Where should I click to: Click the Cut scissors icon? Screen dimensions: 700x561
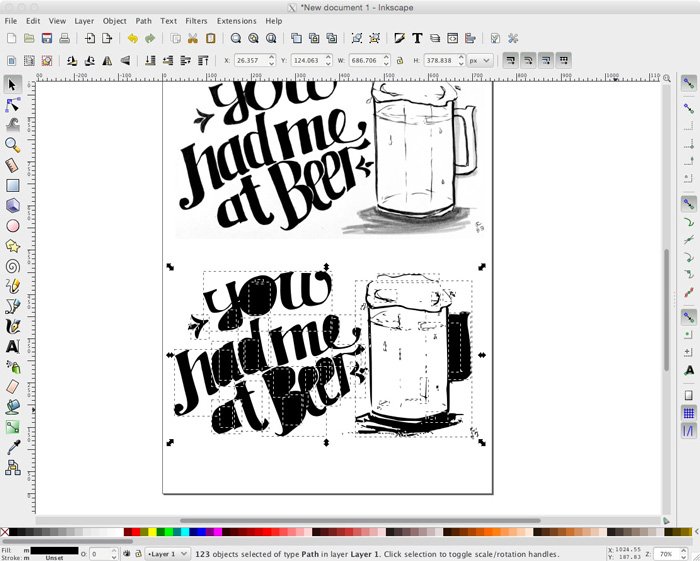click(x=193, y=38)
